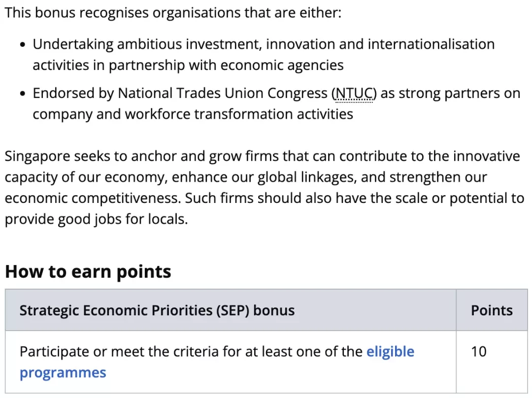Click the 'Singapore seeks to anchor' paragraph
This screenshot has height=398, width=532.
point(265,188)
